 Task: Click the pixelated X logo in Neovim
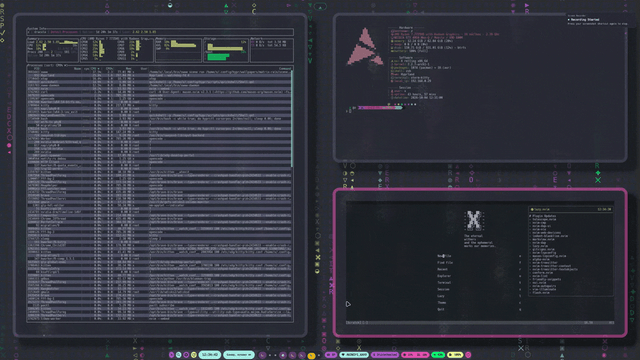tap(473, 221)
